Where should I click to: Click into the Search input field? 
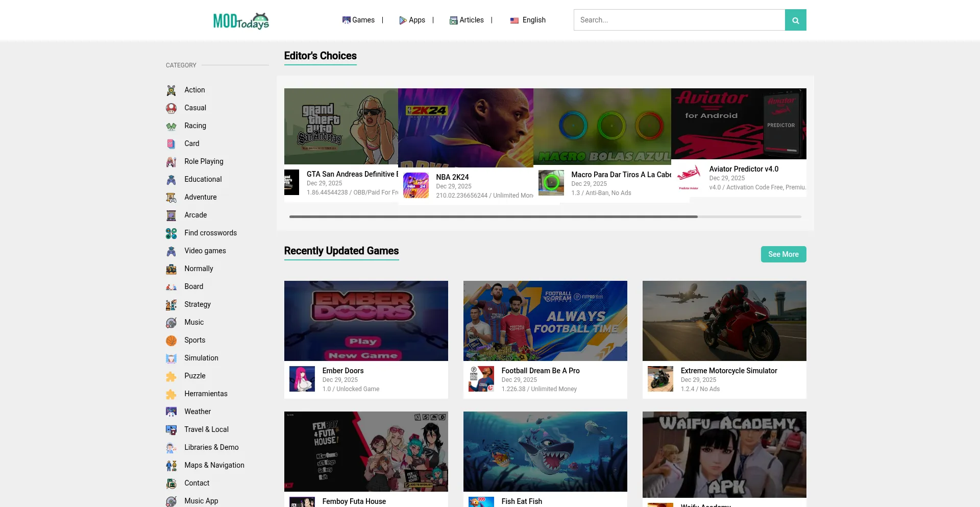click(679, 20)
